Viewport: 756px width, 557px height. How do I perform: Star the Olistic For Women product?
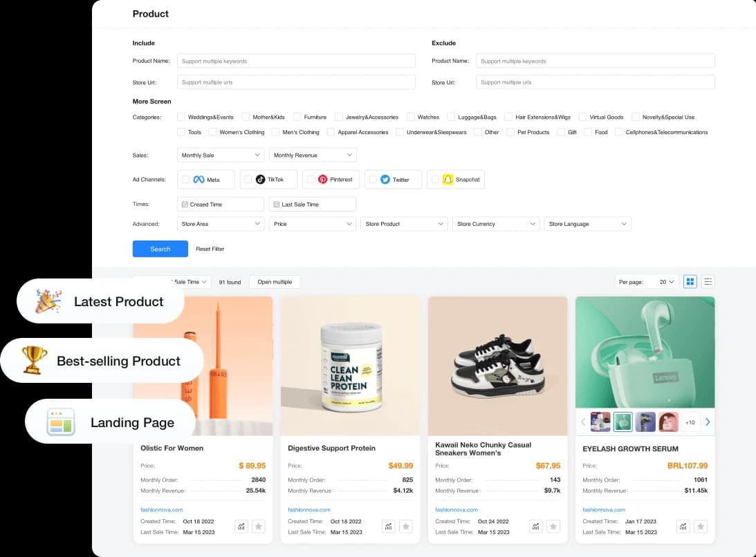pos(259,527)
